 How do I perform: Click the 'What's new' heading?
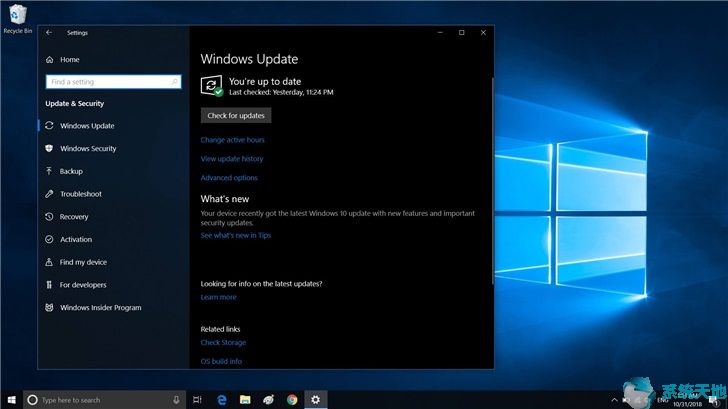tap(225, 199)
